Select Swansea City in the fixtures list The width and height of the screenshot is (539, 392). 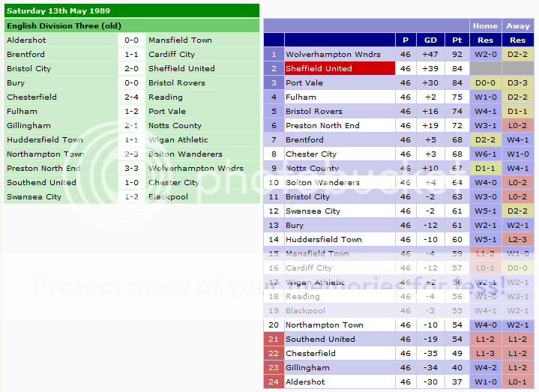(34, 196)
